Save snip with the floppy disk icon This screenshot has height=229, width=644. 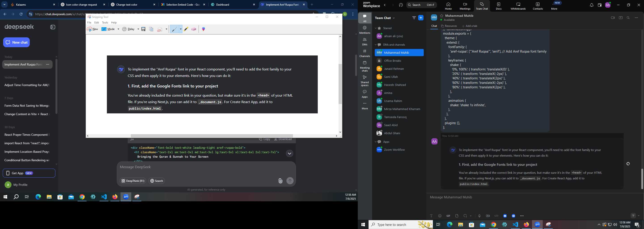[x=144, y=29]
